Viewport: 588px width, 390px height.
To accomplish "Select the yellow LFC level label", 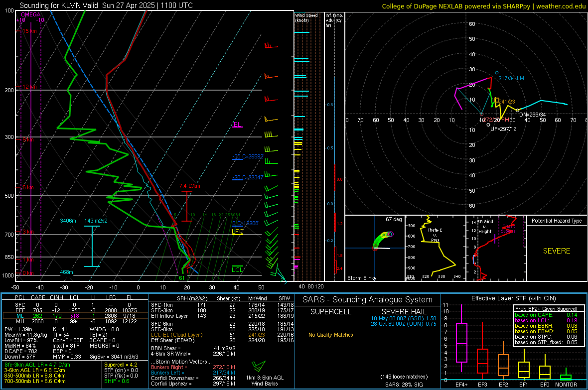I will 237,232.
